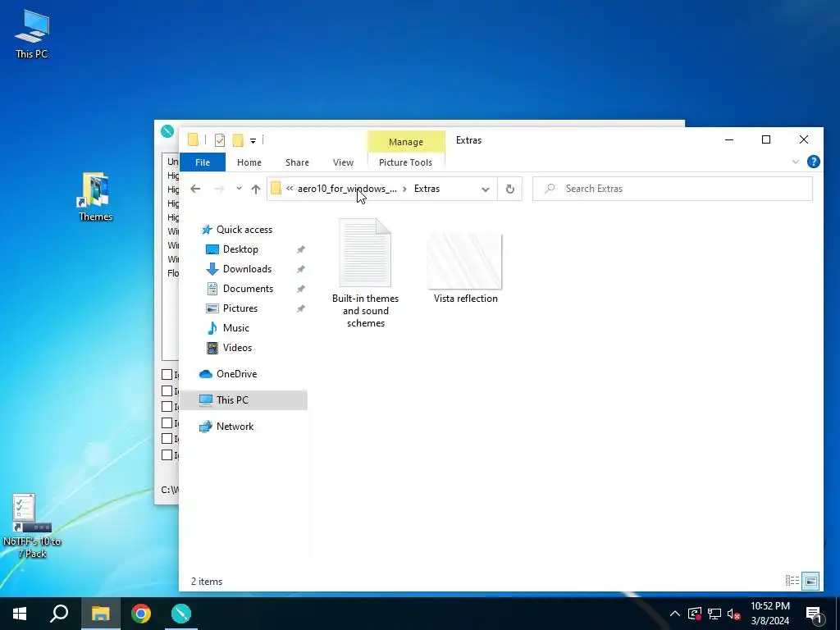Go back with the back arrow
The height and width of the screenshot is (630, 840).
pyautogui.click(x=195, y=189)
